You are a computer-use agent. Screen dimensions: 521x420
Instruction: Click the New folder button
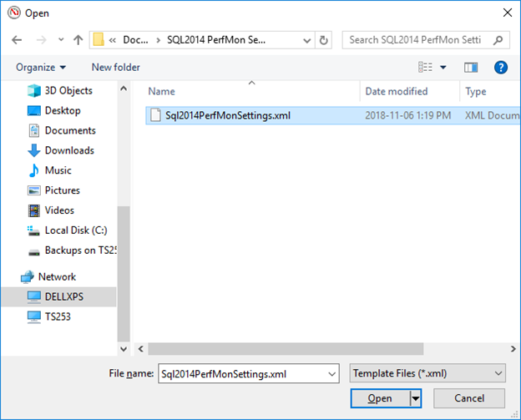(115, 68)
